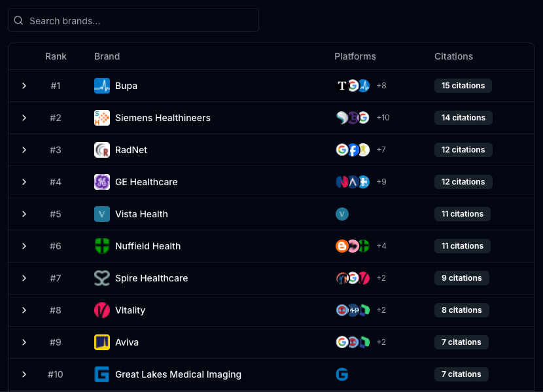The height and width of the screenshot is (392, 543).
Task: Expand the Bupa row chevron
Action: click(24, 86)
